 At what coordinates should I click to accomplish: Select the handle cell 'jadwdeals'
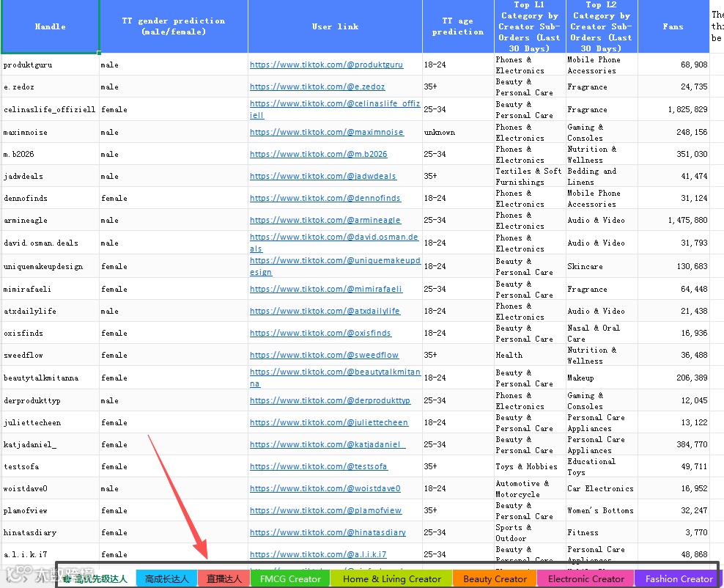point(51,176)
